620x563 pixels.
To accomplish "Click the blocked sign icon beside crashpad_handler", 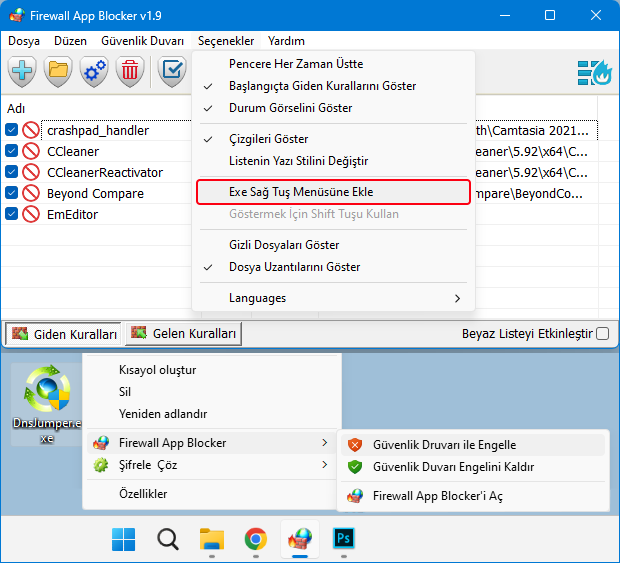I will click(x=31, y=130).
